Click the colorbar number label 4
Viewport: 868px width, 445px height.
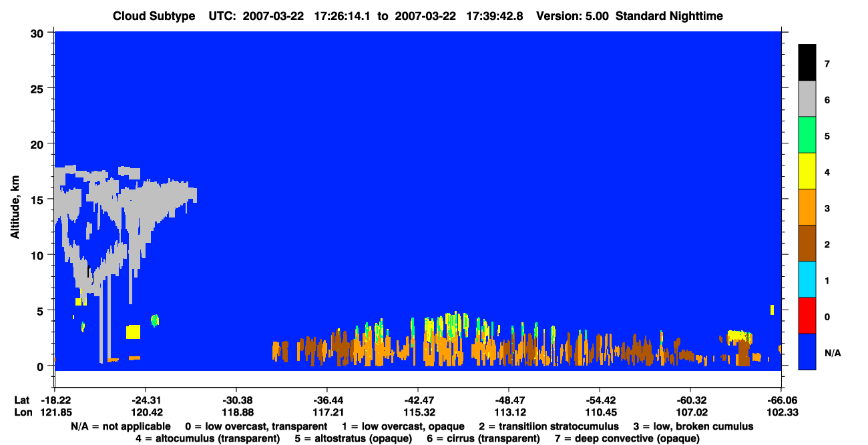coord(827,172)
